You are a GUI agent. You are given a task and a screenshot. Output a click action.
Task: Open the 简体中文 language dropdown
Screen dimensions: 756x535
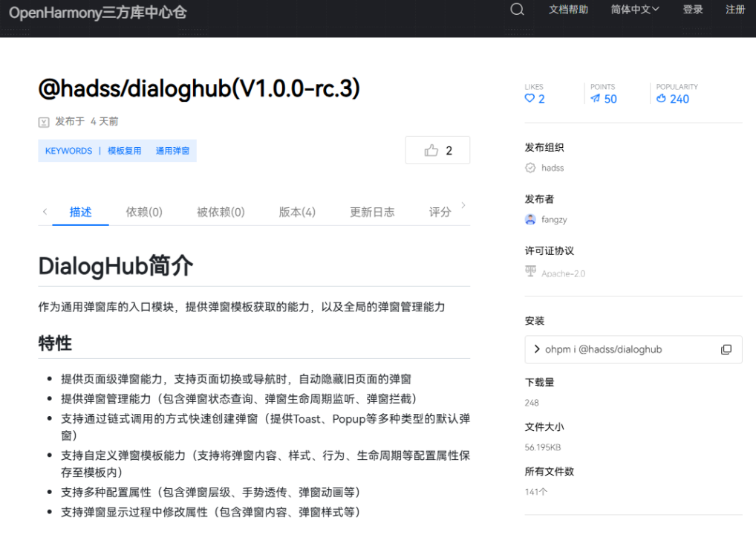[x=635, y=10]
